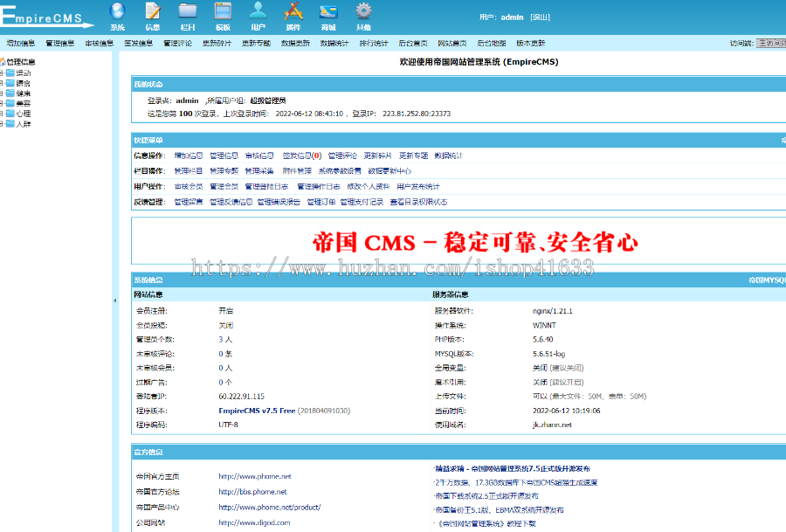Open 用户发布统计 in the quick menu
The image size is (786, 532).
tap(418, 187)
